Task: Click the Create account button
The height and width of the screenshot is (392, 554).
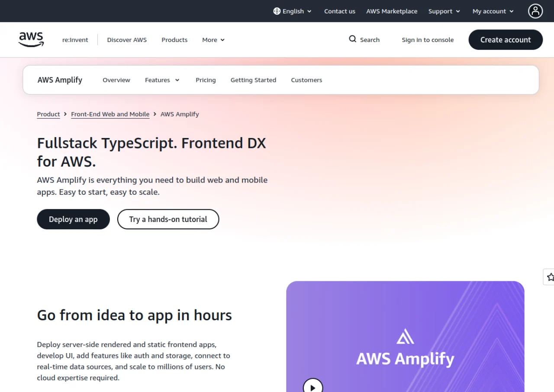Action: (x=506, y=40)
